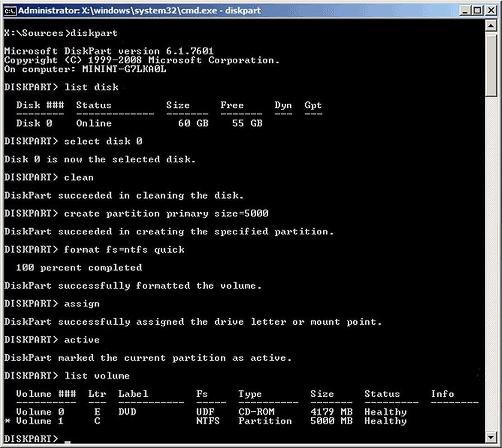
Task: Click the 'Healthy' status of Volume 0
Action: pos(385,412)
